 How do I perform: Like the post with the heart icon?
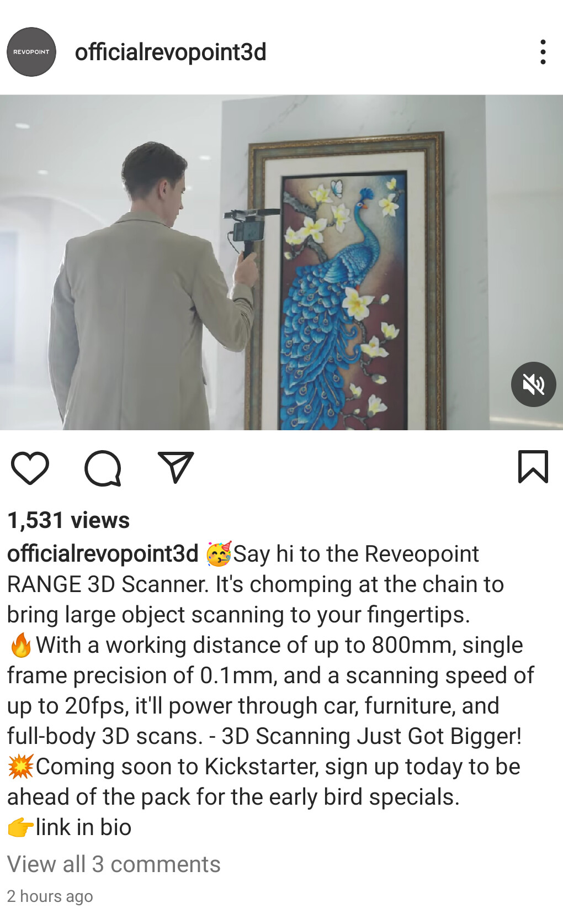(30, 468)
